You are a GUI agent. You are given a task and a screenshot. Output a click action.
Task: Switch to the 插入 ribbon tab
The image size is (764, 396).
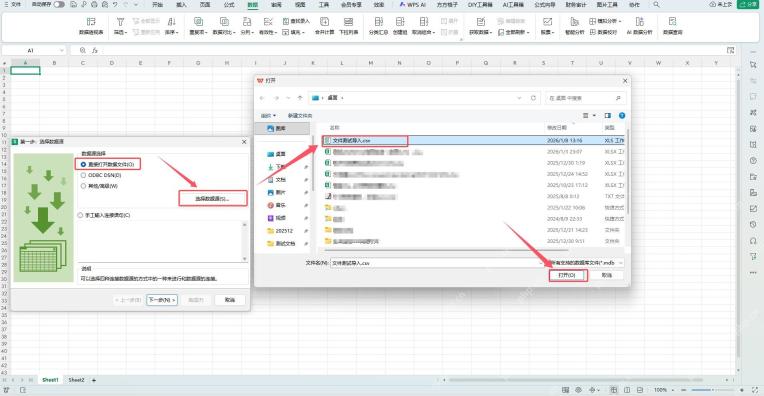point(181,4)
